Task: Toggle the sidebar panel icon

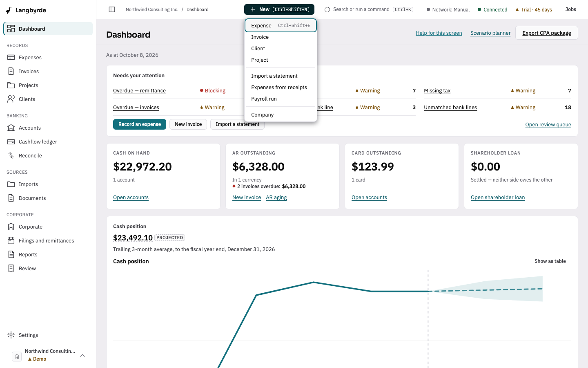Action: [112, 9]
